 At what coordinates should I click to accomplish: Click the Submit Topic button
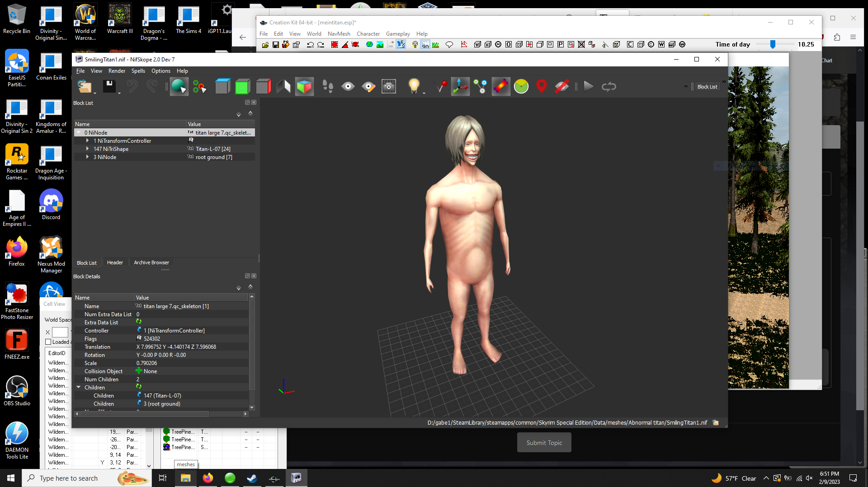(544, 443)
